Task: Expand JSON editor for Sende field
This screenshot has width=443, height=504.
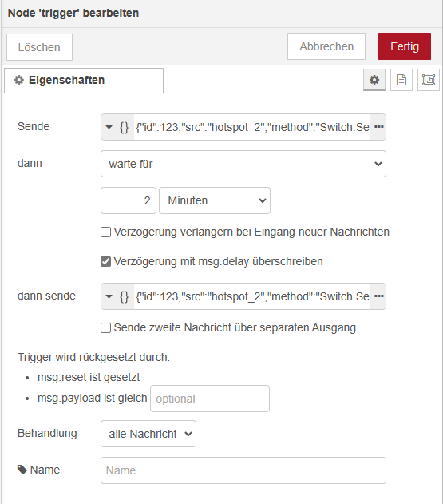Action: (379, 127)
